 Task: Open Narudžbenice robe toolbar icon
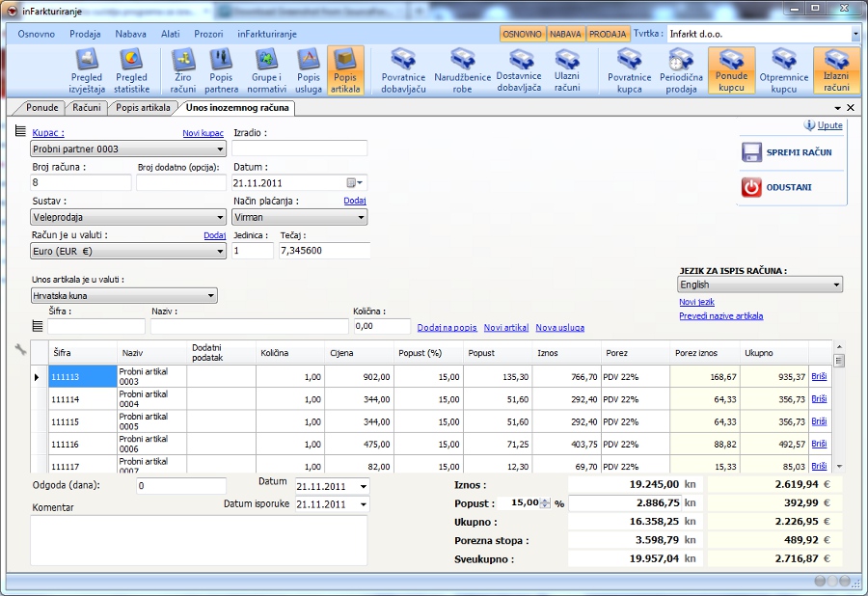click(x=462, y=70)
